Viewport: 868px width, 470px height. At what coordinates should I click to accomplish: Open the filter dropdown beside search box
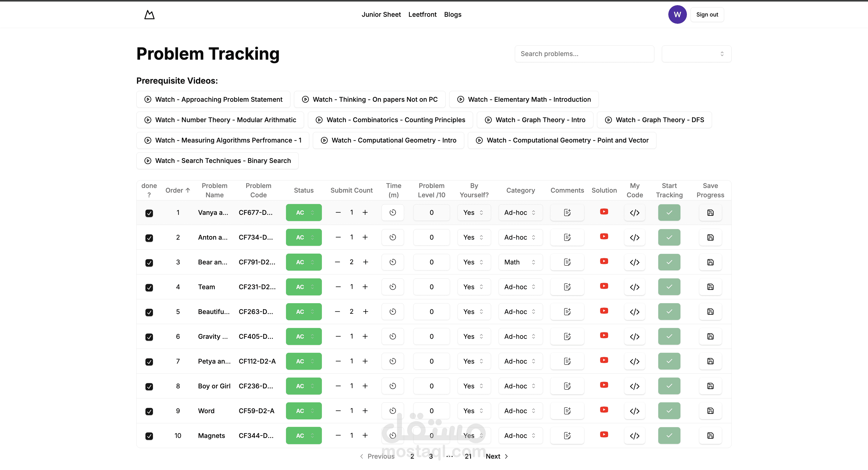(x=696, y=54)
